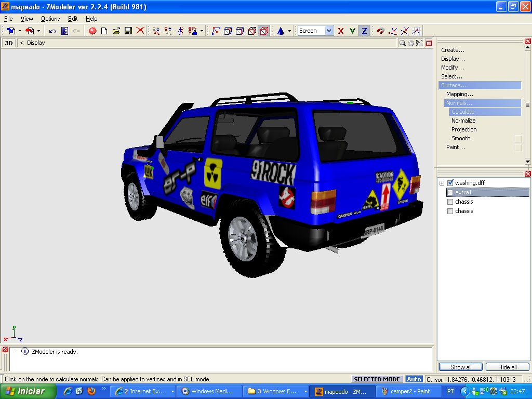Click the Import toolbar icon

(11, 31)
